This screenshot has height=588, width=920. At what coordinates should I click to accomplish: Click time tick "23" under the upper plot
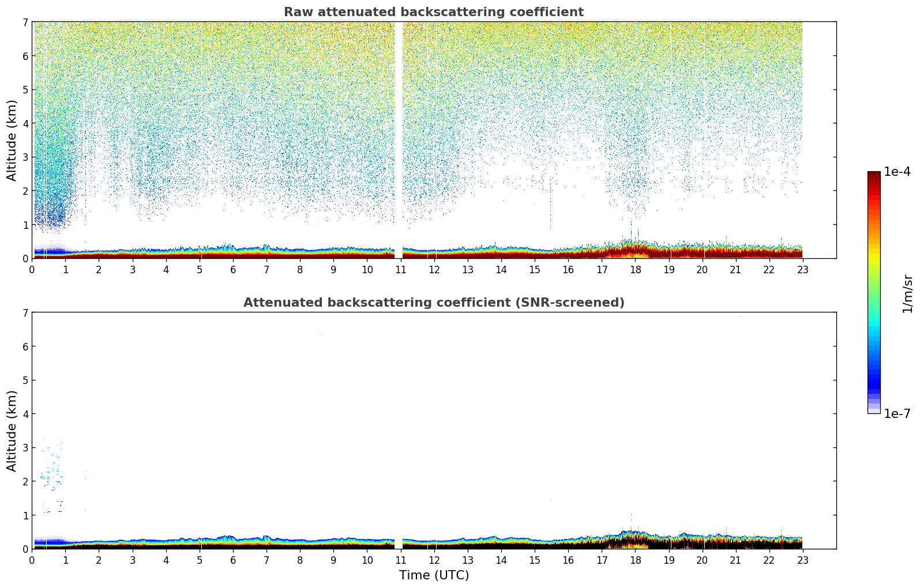point(803,269)
